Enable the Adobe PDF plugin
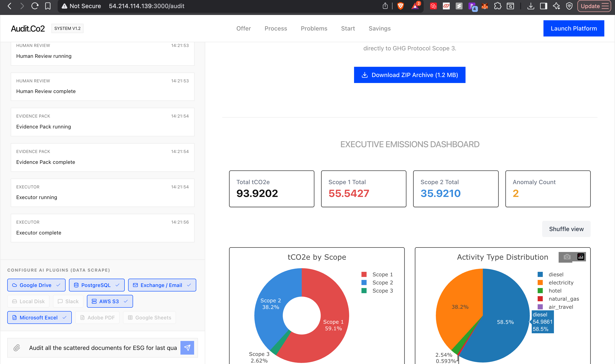The image size is (615, 364). [x=97, y=317]
